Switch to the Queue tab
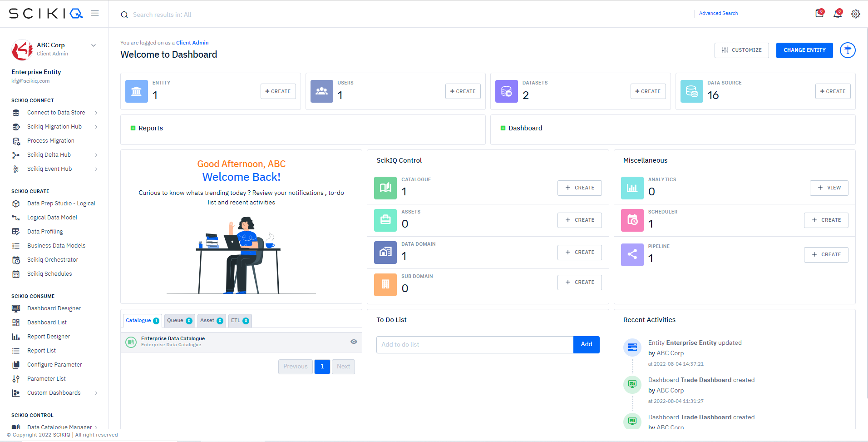The image size is (868, 442). [x=179, y=320]
